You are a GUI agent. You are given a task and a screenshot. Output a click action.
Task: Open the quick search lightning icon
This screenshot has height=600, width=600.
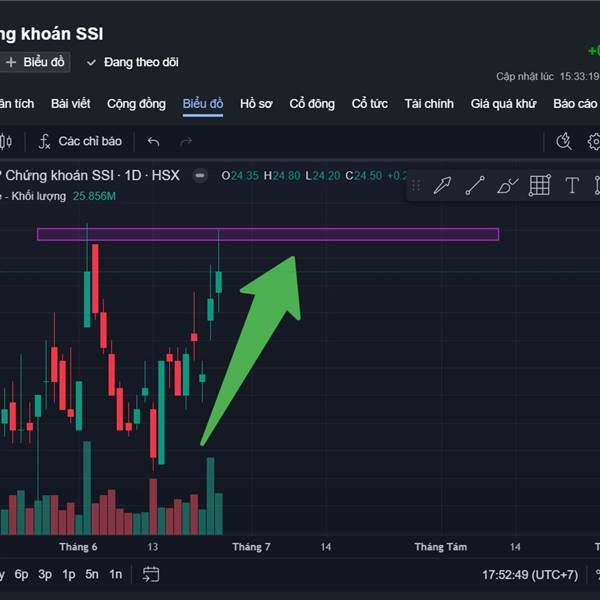[x=564, y=142]
